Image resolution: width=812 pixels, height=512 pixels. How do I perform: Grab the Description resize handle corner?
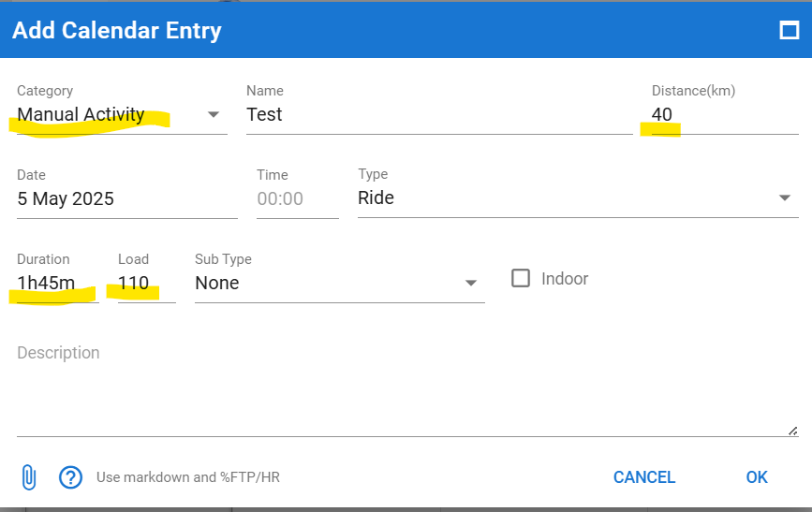(x=793, y=431)
